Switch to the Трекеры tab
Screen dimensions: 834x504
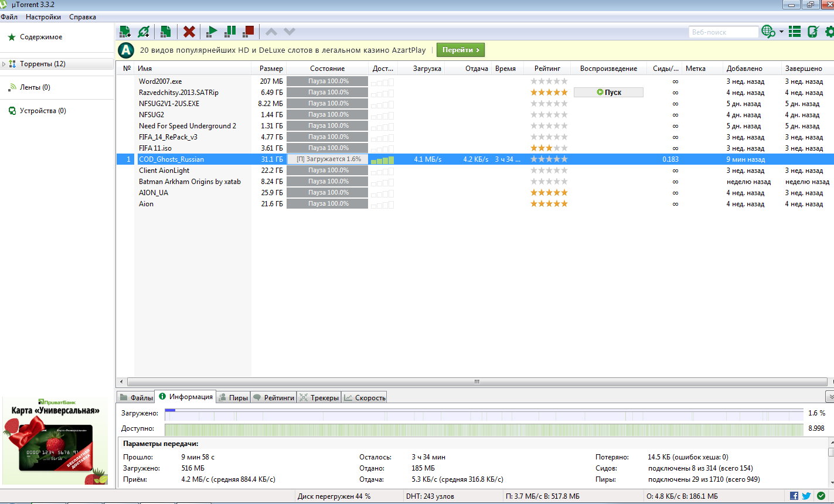tap(319, 397)
